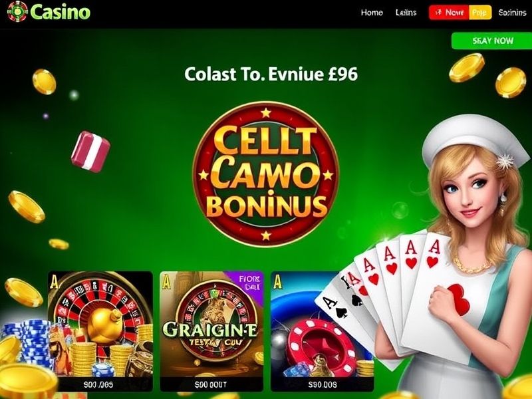The width and height of the screenshot is (532, 399).
Task: Open the Home menu item
Action: [x=372, y=13]
